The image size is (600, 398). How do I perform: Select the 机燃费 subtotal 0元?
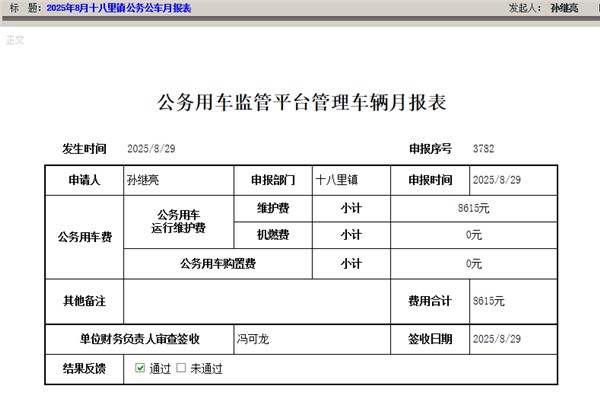coord(473,235)
